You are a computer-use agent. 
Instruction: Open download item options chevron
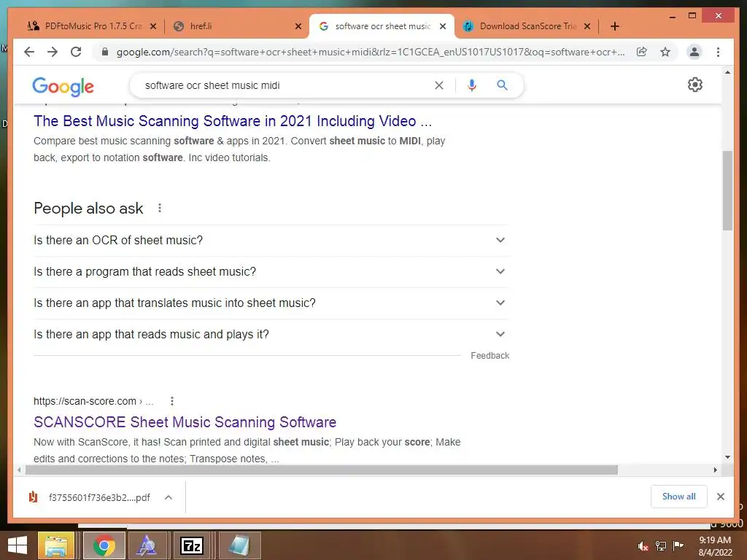point(169,497)
